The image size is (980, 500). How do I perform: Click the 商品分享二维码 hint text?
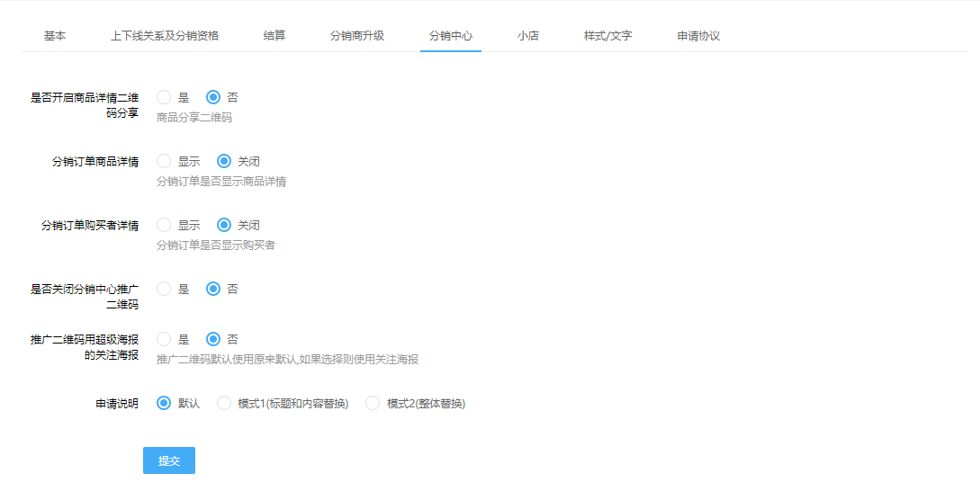(193, 117)
